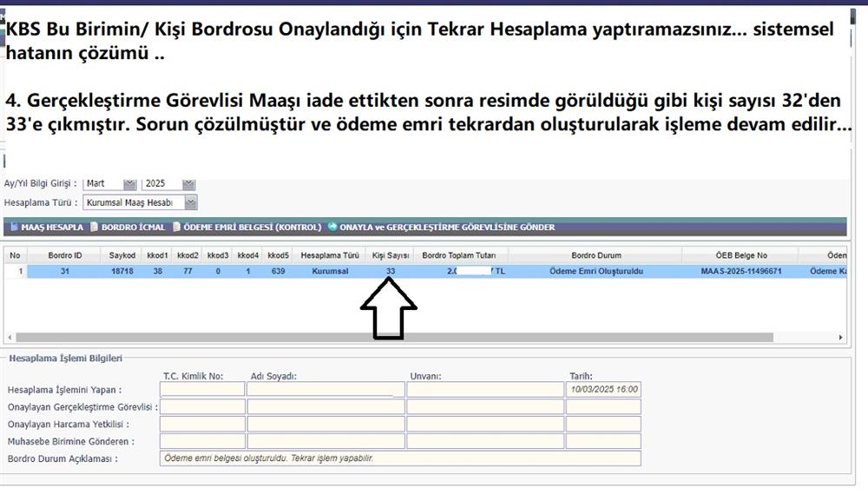
Task: Click the kkod1 value 38
Action: click(158, 271)
